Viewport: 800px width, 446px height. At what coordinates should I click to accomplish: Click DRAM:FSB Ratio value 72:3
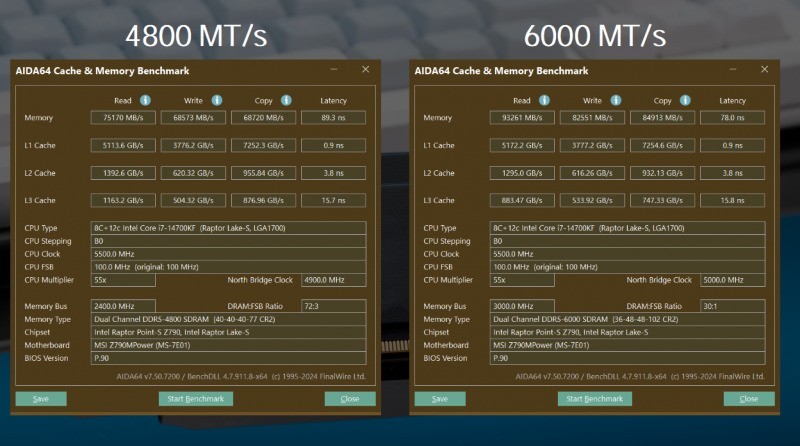tap(333, 306)
